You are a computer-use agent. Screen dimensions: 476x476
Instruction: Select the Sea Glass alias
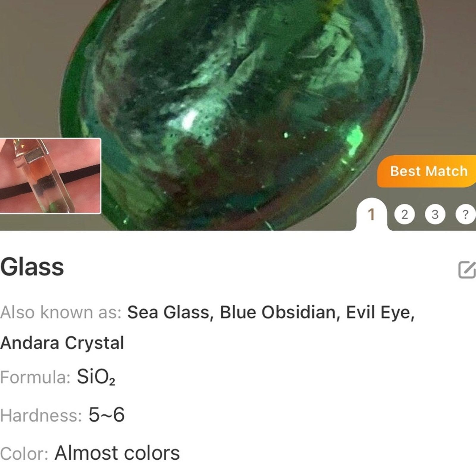point(168,312)
